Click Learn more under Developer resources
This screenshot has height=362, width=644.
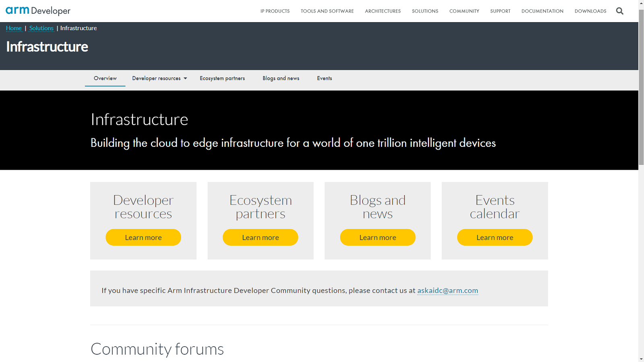(143, 237)
